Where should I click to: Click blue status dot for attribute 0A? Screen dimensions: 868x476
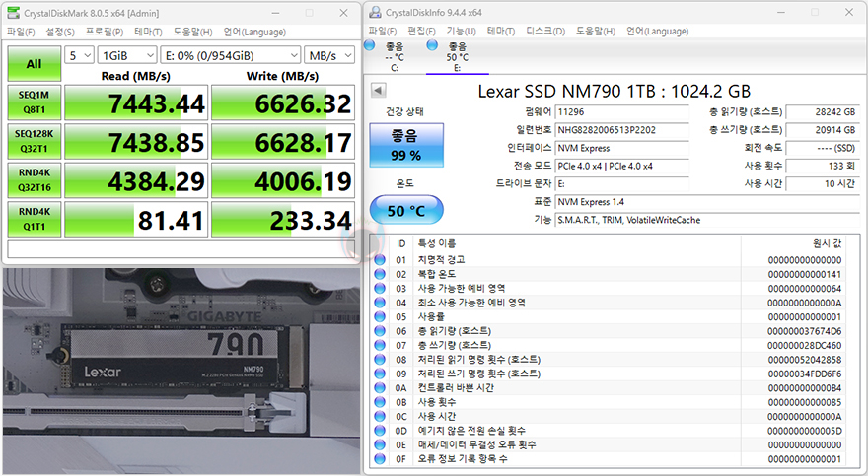[x=380, y=388]
